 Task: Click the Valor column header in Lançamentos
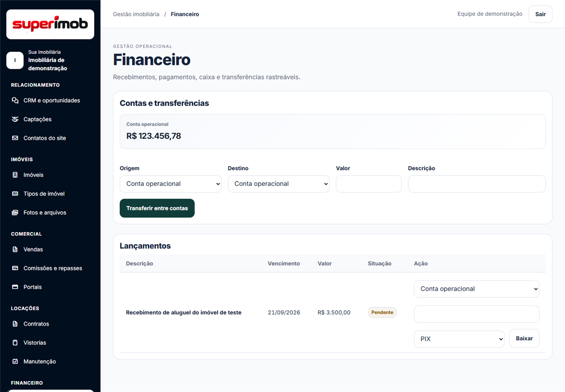[x=325, y=264]
